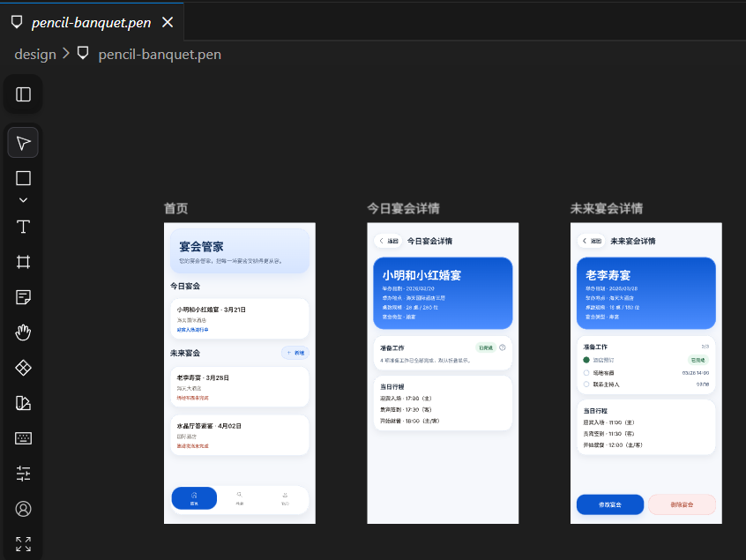Select the Text tool
This screenshot has width=746, height=560.
pyautogui.click(x=22, y=227)
